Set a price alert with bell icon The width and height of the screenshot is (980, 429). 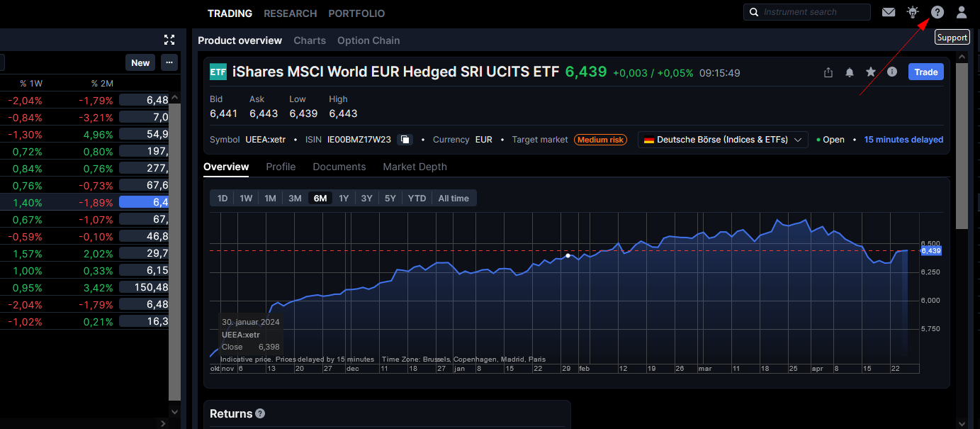pyautogui.click(x=849, y=72)
